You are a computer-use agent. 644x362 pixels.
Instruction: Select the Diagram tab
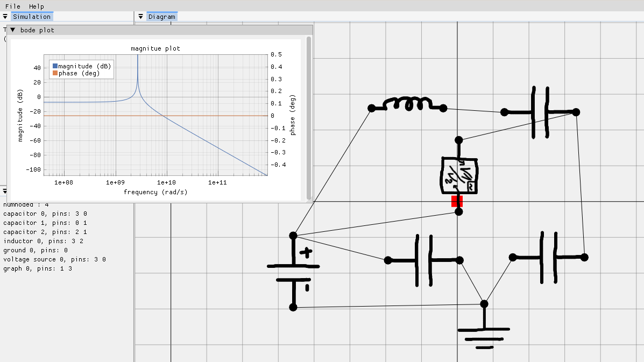(x=162, y=17)
